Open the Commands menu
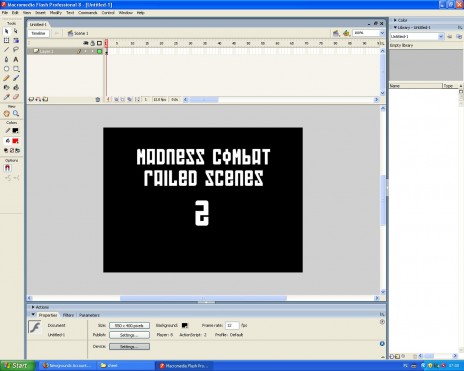 click(x=88, y=13)
